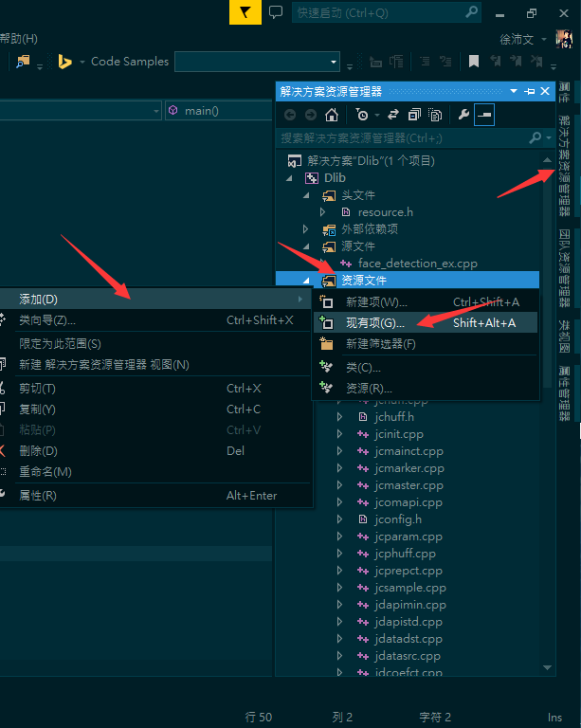Image resolution: width=581 pixels, height=728 pixels.
Task: Select the jcmaster.cpp file in the tree
Action: point(409,485)
